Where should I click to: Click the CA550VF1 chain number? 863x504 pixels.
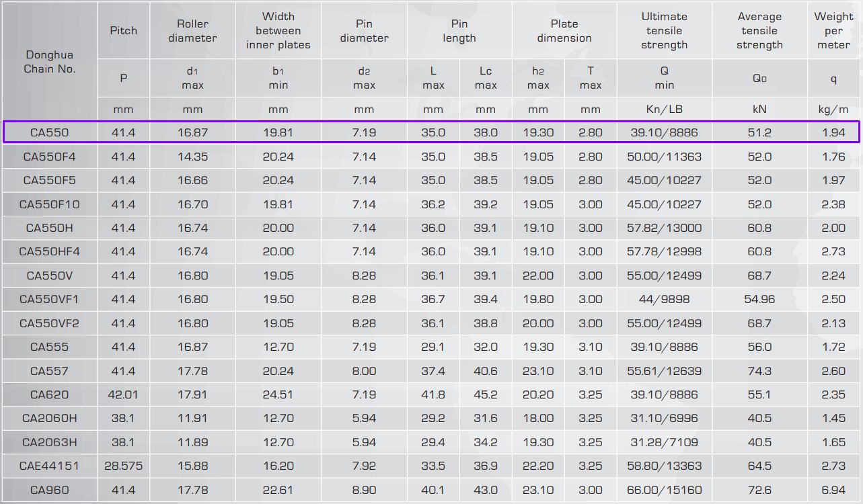click(49, 299)
